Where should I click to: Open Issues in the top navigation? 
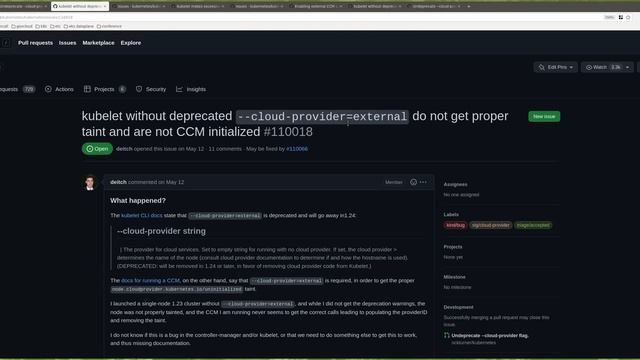click(x=67, y=43)
